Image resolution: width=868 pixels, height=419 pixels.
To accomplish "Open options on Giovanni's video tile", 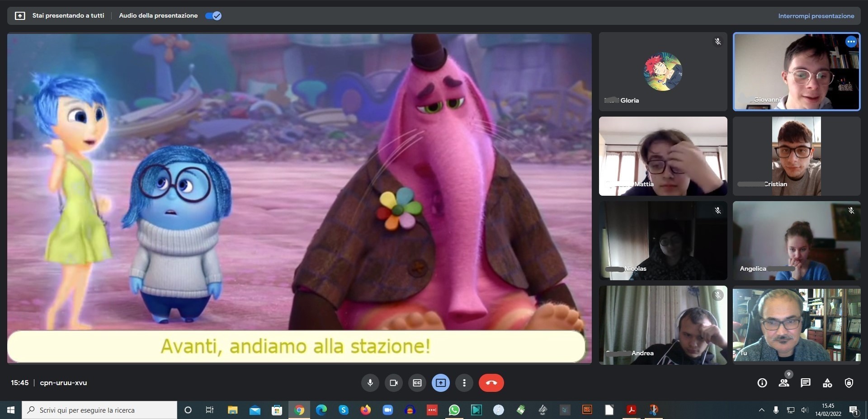I will tap(851, 42).
